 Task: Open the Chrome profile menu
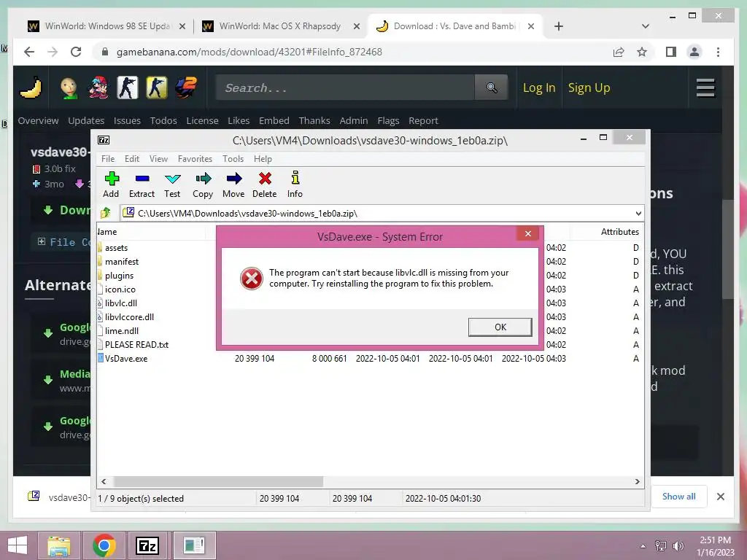[x=694, y=52]
